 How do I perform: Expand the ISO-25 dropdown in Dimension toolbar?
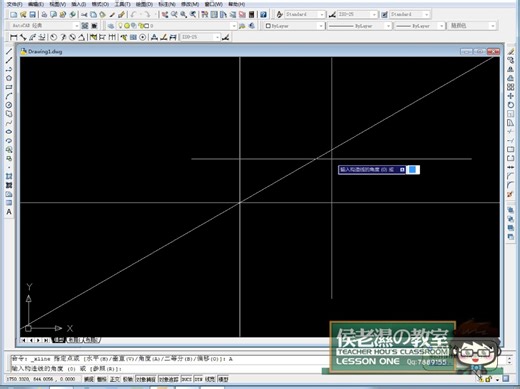[217, 37]
